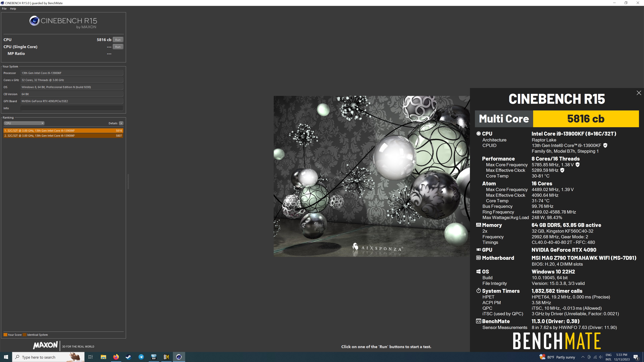
Task: Click the MAXON logo at the bottom
Action: (x=45, y=346)
